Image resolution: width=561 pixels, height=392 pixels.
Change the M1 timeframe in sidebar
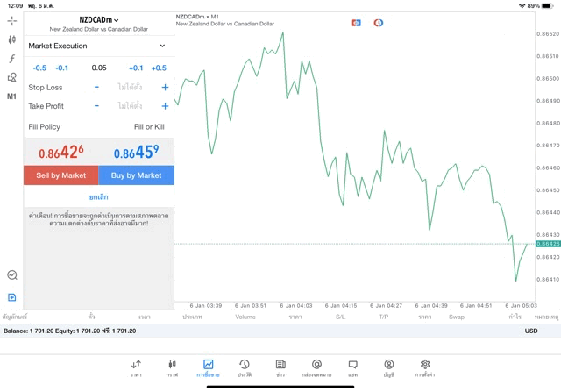pos(11,96)
